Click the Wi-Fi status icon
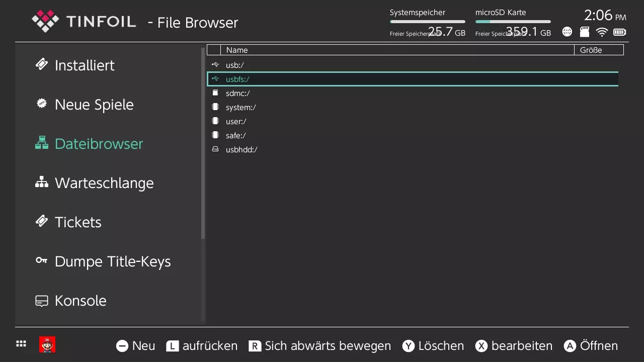644x362 pixels. coord(602,32)
